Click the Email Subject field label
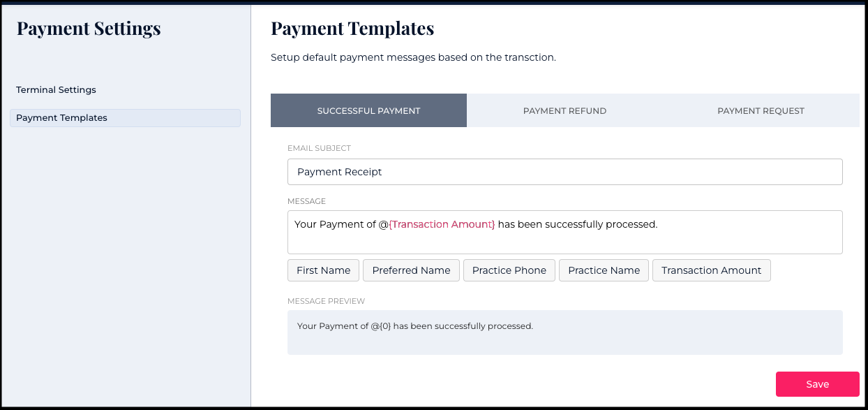The image size is (868, 410). tap(319, 148)
